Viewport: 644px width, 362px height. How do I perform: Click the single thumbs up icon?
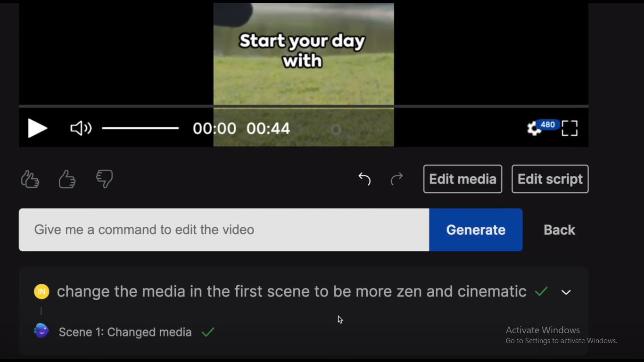(67, 179)
